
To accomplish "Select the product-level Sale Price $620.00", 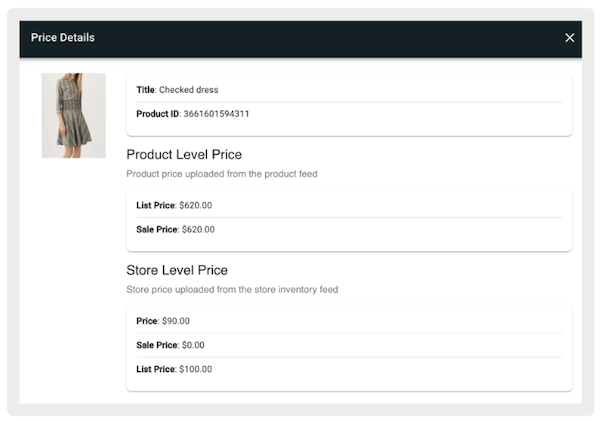I will pos(175,229).
